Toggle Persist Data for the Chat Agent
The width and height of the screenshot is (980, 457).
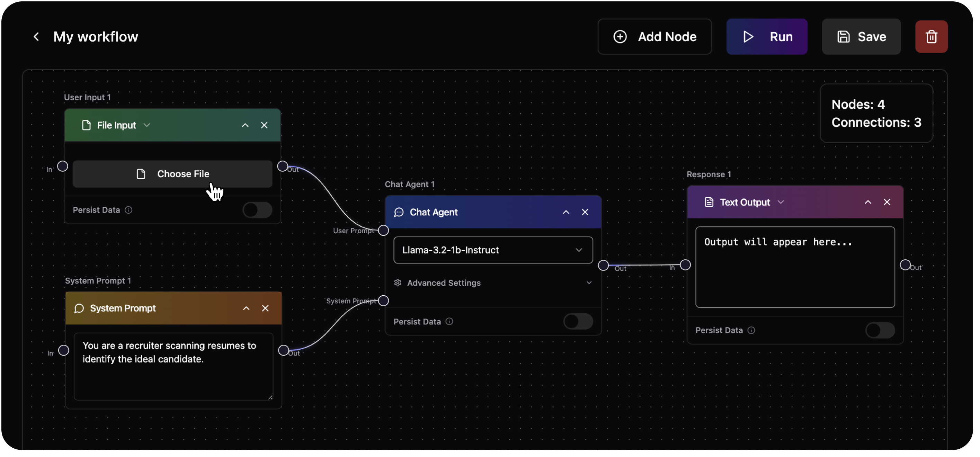[578, 321]
